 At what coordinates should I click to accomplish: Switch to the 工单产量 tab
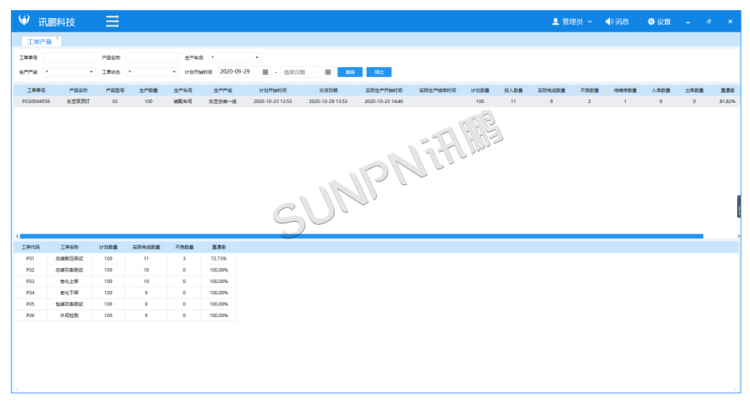click(x=39, y=41)
